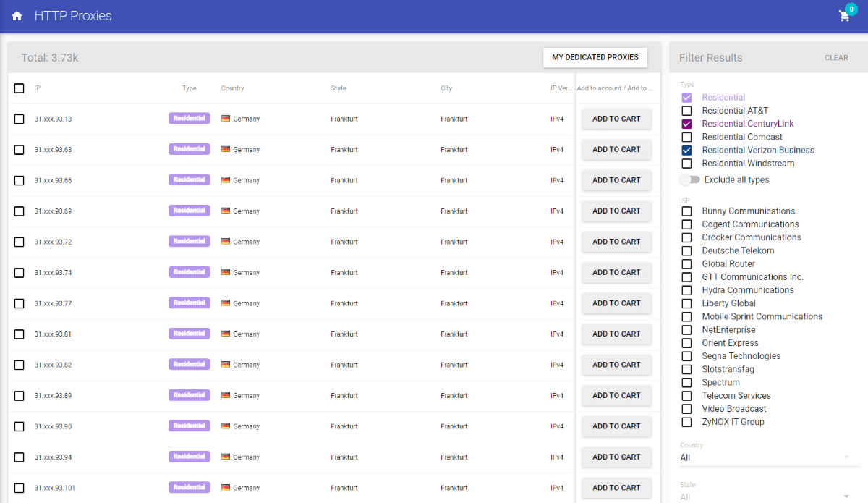Click the Germany cell for 31.xxx.93.94
Image resolution: width=868 pixels, height=503 pixels.
pos(241,457)
